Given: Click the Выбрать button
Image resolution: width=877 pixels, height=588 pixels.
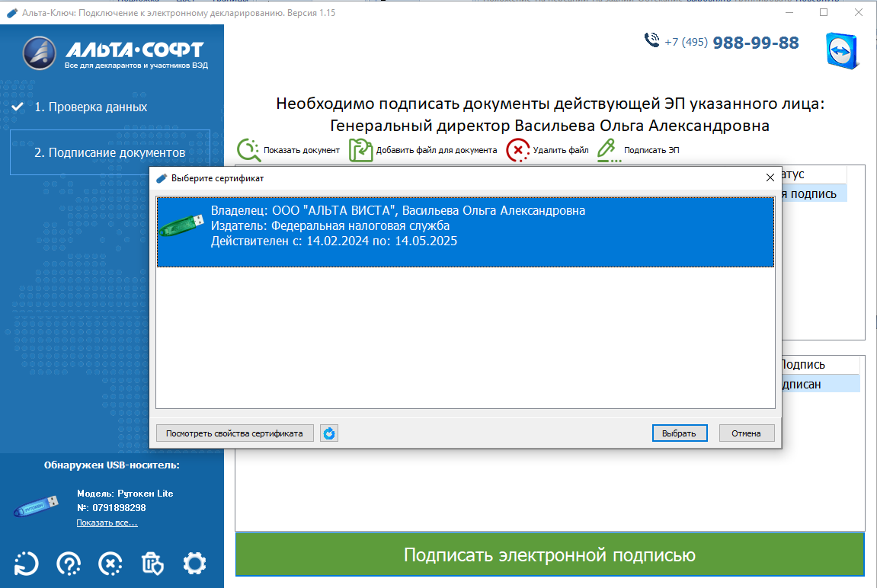Looking at the screenshot, I should (x=680, y=433).
